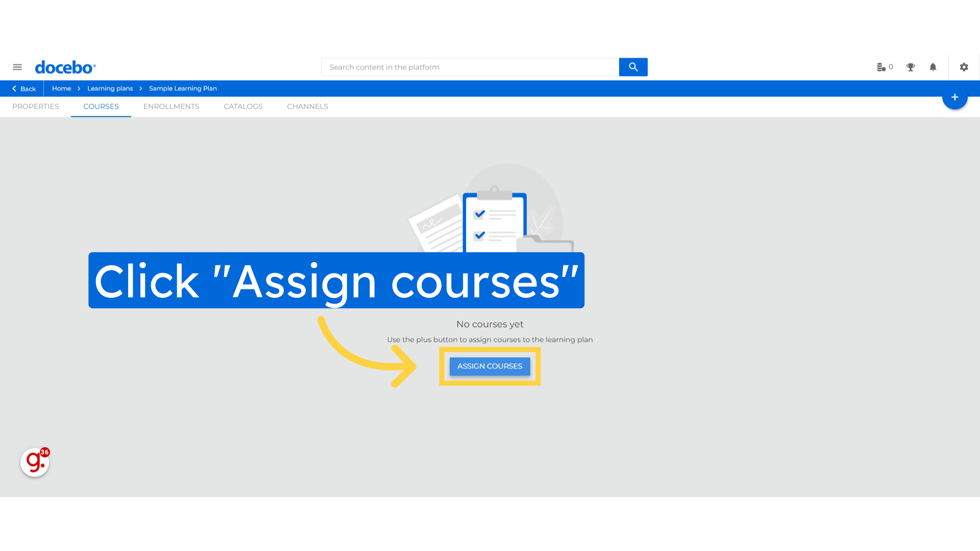Switch to the Properties tab
This screenshot has width=980, height=551.
coord(35,106)
